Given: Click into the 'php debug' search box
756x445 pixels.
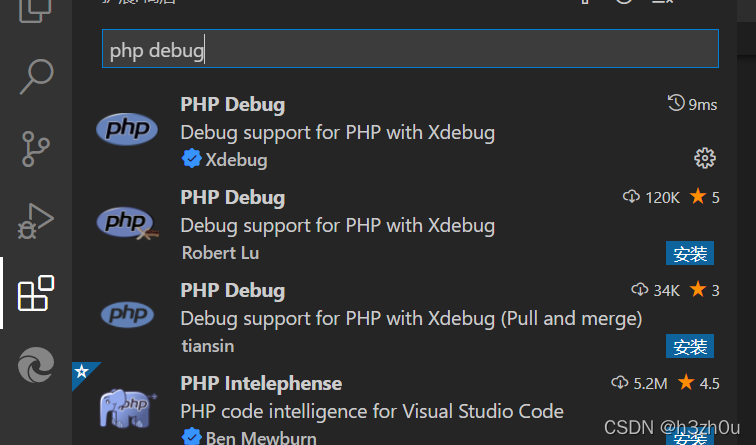Looking at the screenshot, I should tap(410, 50).
